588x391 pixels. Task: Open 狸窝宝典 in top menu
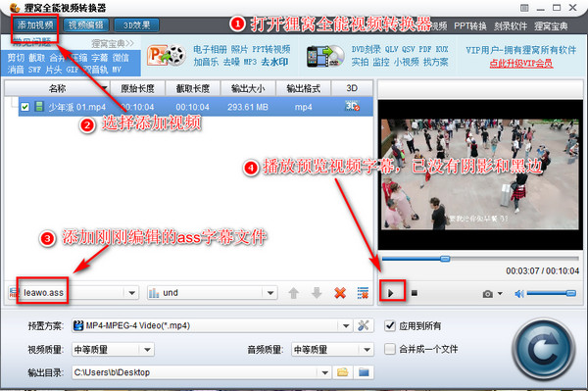point(551,25)
